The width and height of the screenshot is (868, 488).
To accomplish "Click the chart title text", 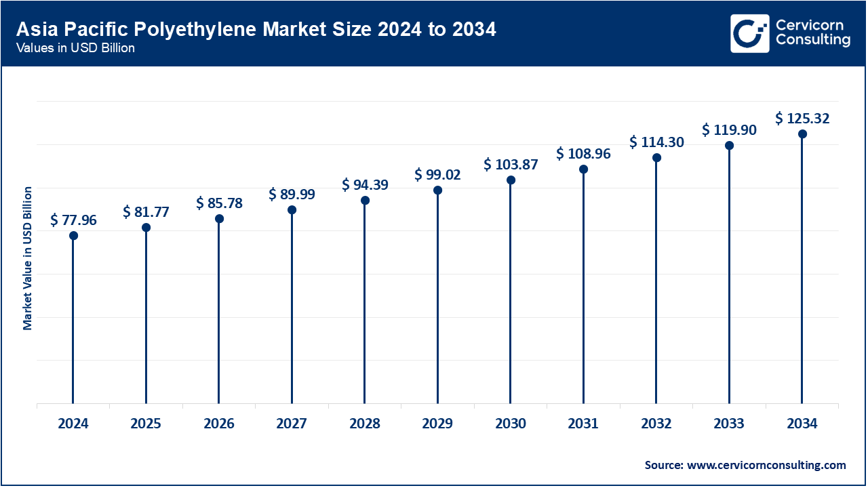I will tap(256, 29).
